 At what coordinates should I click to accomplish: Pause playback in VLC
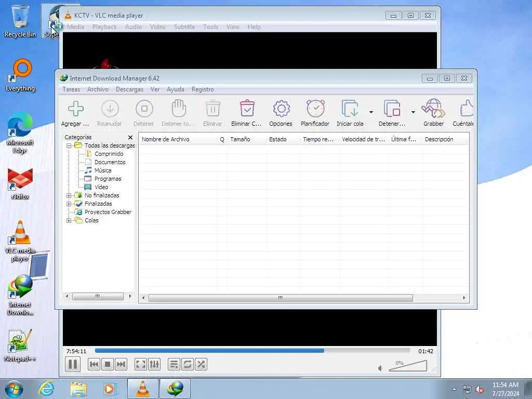coord(73,364)
